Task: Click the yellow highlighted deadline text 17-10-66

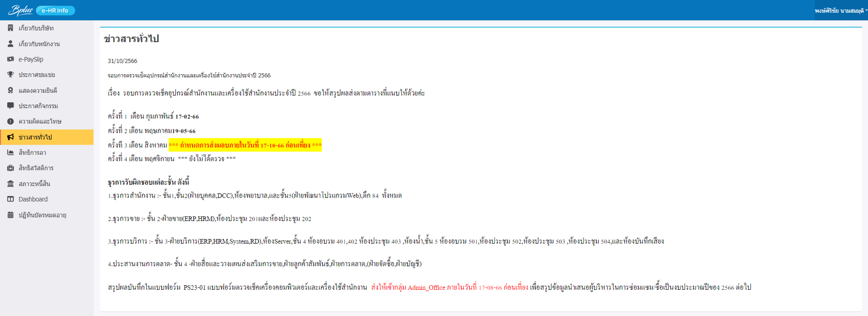Action: tap(245, 145)
